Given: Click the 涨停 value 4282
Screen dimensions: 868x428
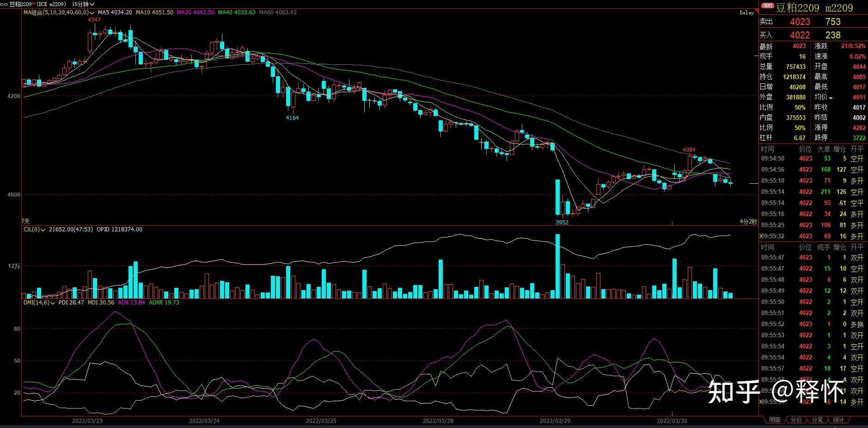Looking at the screenshot, I should click(859, 128).
